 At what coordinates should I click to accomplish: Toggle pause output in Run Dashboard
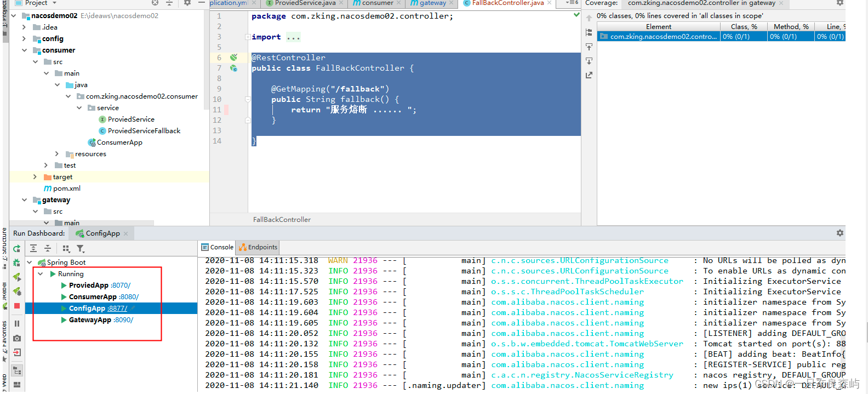pos(17,323)
